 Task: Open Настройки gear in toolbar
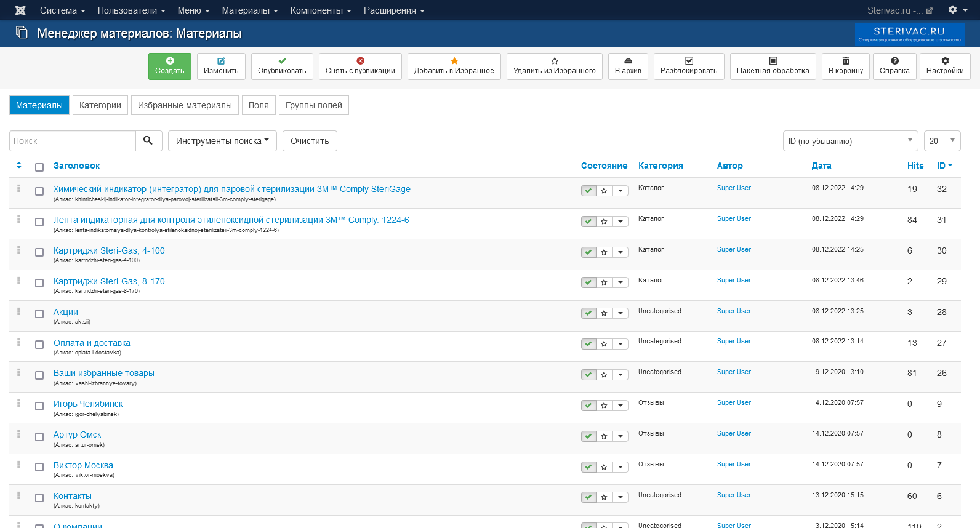tap(944, 66)
